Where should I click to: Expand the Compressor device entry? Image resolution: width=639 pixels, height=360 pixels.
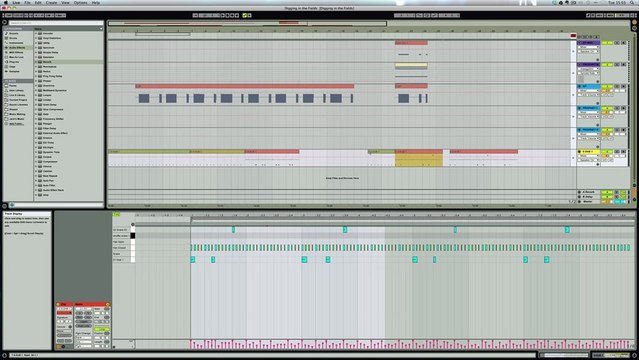pos(36,162)
